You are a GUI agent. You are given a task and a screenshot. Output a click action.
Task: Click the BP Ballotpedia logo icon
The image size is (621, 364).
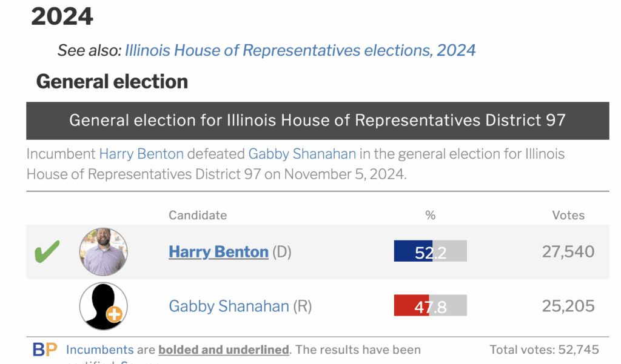click(45, 349)
